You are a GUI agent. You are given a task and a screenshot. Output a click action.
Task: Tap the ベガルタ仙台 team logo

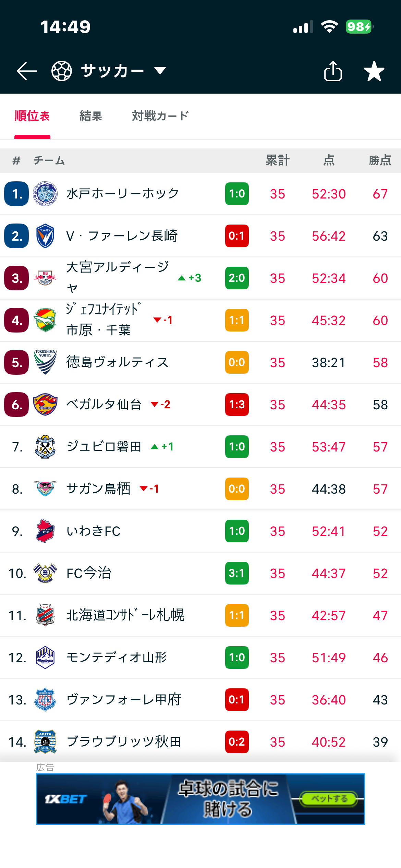tap(45, 405)
